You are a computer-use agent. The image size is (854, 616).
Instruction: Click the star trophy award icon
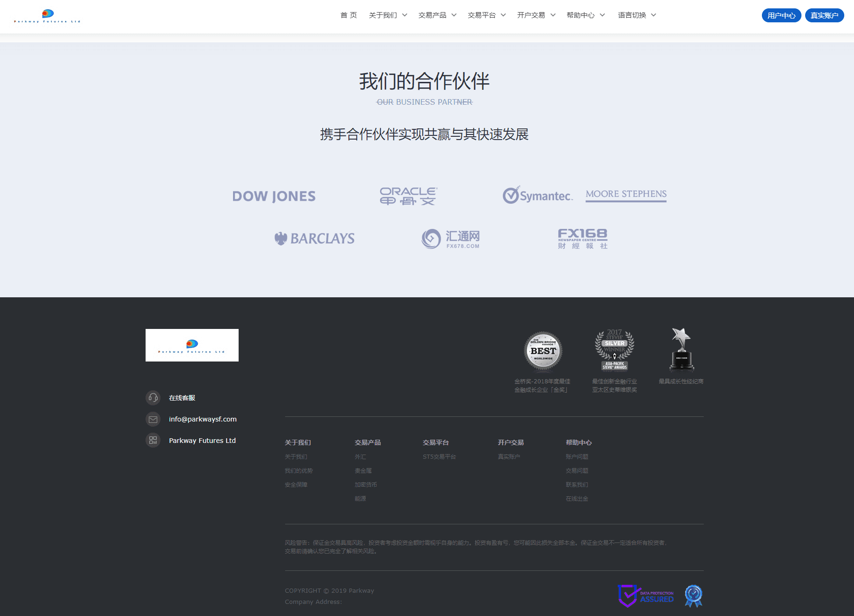tap(681, 350)
